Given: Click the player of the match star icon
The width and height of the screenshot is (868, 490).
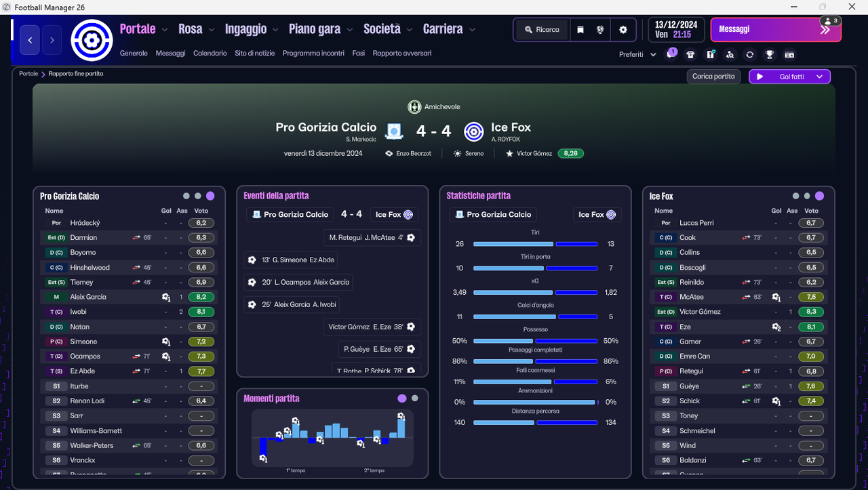Looking at the screenshot, I should (509, 154).
